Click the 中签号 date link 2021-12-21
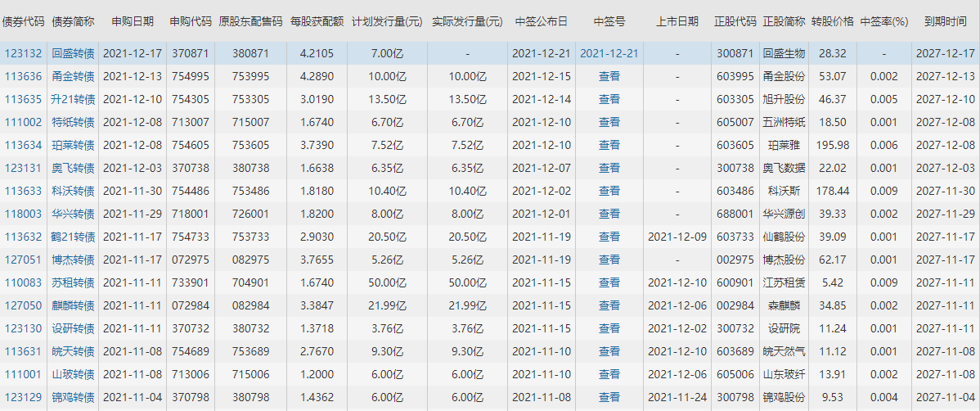Screen dimensions: 980x411 (x=609, y=53)
